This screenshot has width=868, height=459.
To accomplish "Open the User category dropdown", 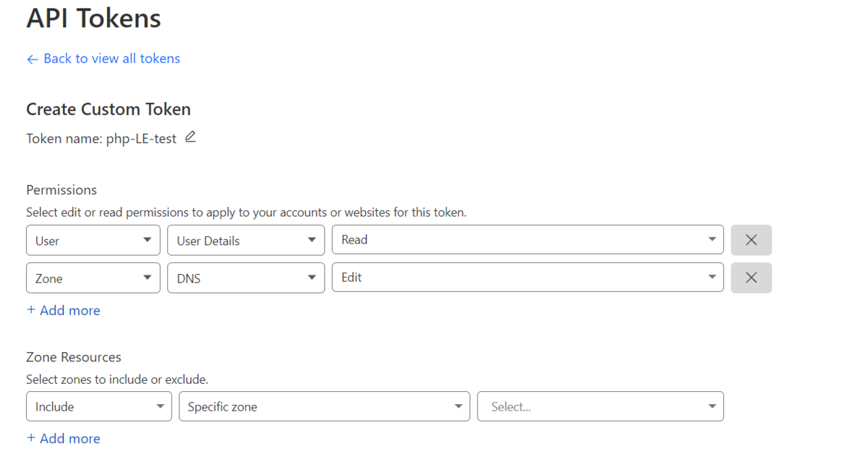I will click(93, 240).
